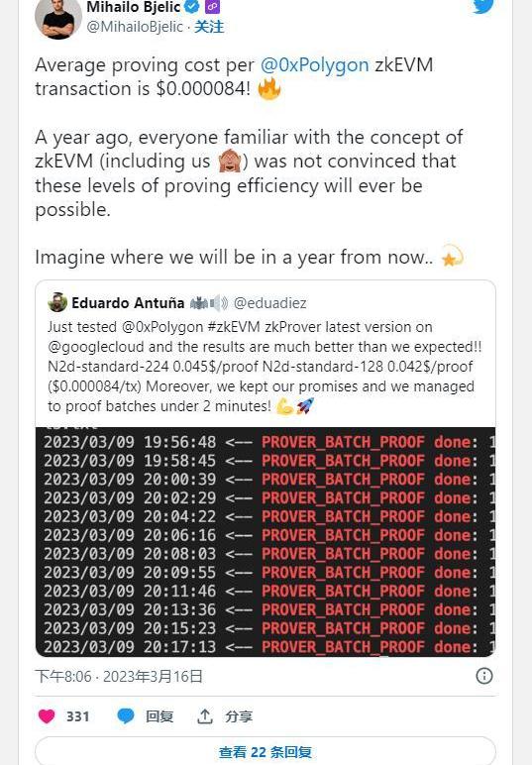Open the terminal log screenshot image
This screenshot has width=532, height=765.
266,542
